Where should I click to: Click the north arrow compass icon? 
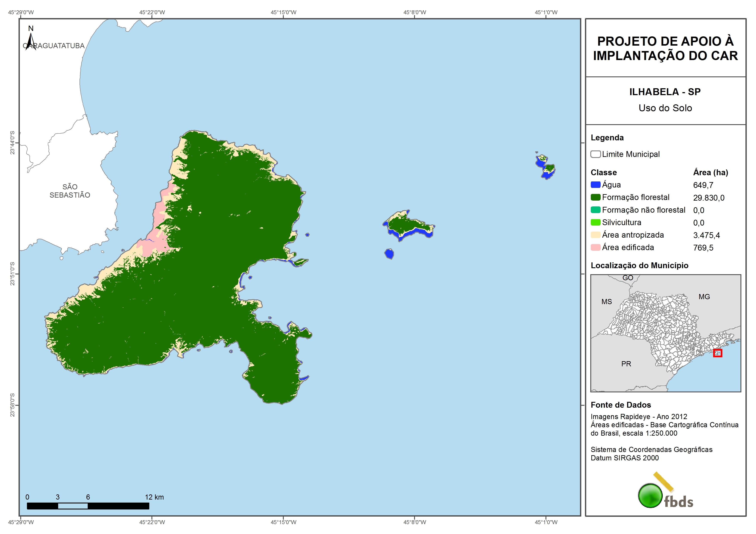[31, 39]
